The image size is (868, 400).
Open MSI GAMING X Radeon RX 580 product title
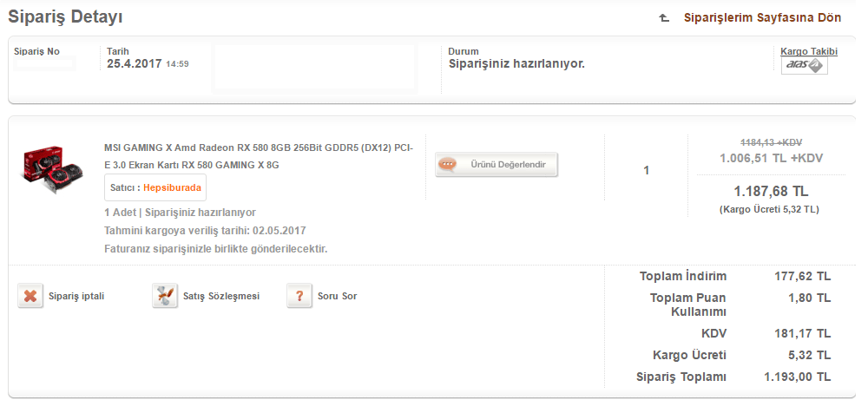(x=259, y=156)
